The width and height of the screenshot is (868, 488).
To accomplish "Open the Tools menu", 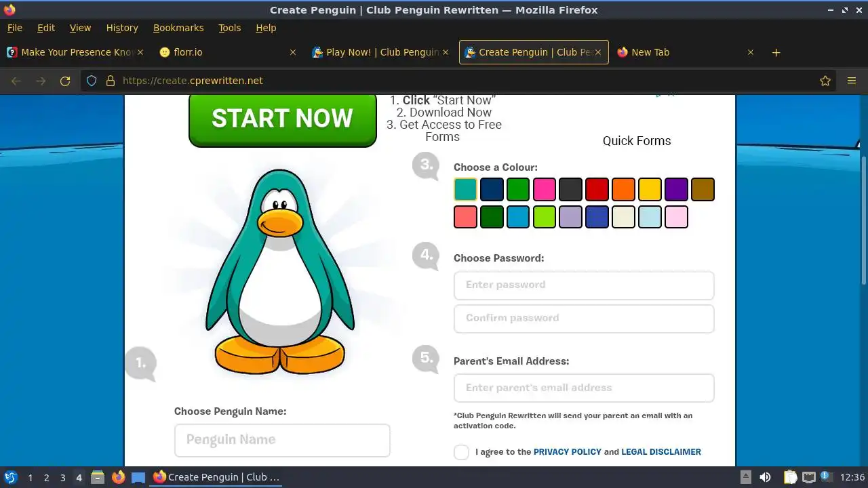I will point(229,28).
